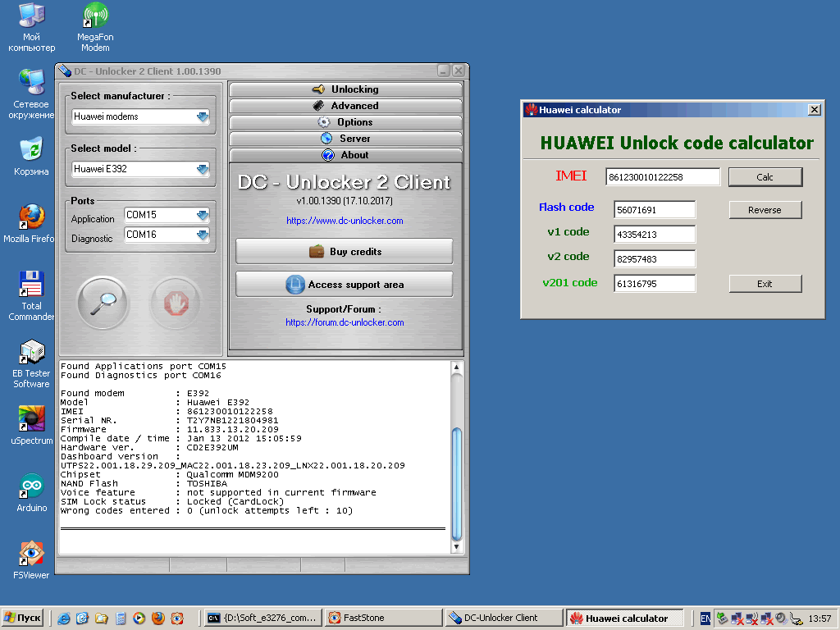Click the Firmware version log line
This screenshot has height=630, width=840.
tap(169, 430)
